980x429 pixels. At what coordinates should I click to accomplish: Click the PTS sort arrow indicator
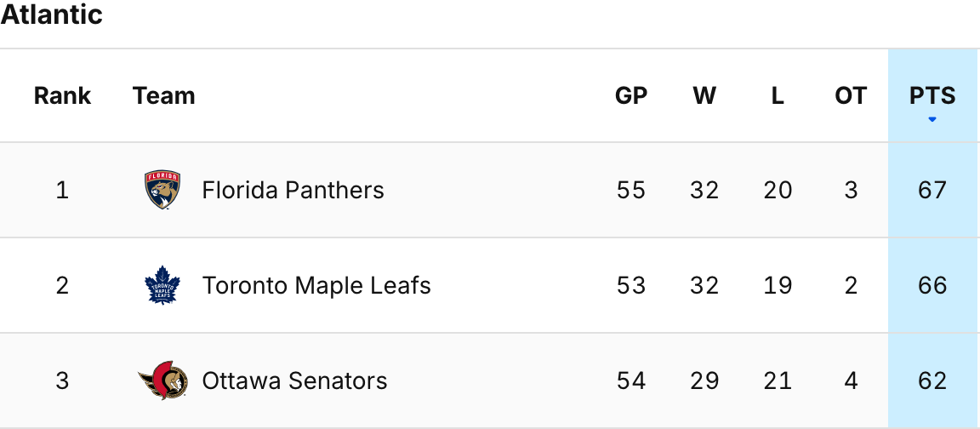click(x=932, y=119)
